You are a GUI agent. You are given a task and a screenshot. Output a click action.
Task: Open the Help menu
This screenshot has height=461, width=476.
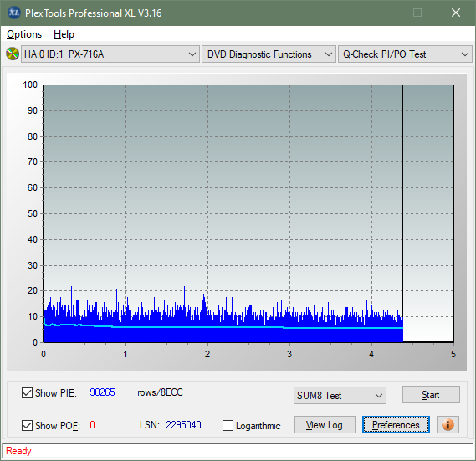pos(64,34)
